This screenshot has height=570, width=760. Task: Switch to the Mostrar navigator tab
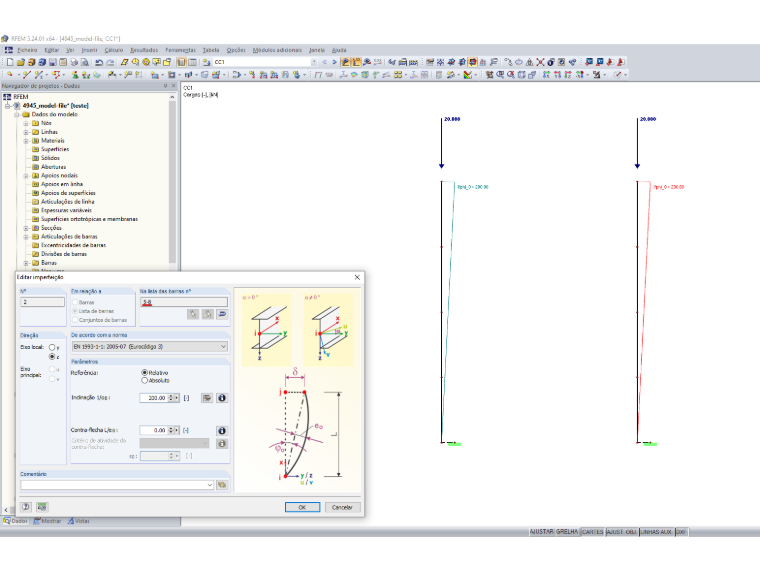click(x=48, y=521)
